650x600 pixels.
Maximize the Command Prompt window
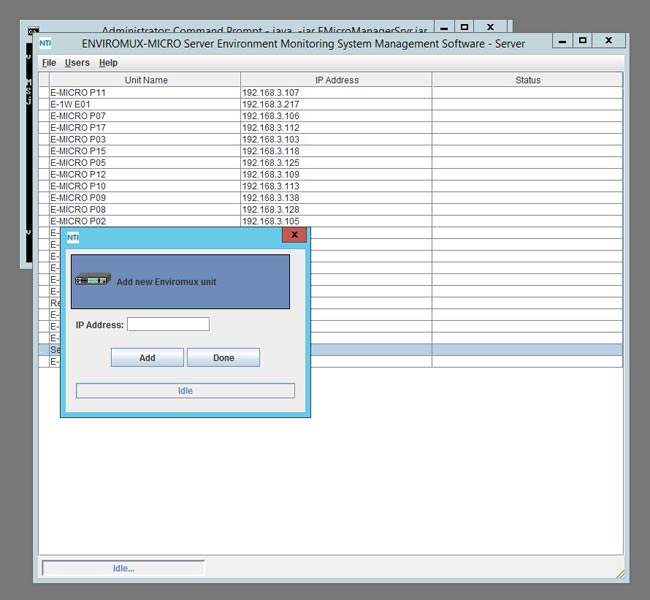[x=464, y=27]
